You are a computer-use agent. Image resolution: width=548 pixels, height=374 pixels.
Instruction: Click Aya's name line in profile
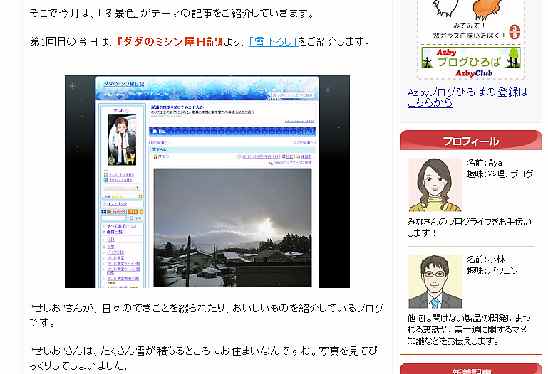pyautogui.click(x=484, y=163)
